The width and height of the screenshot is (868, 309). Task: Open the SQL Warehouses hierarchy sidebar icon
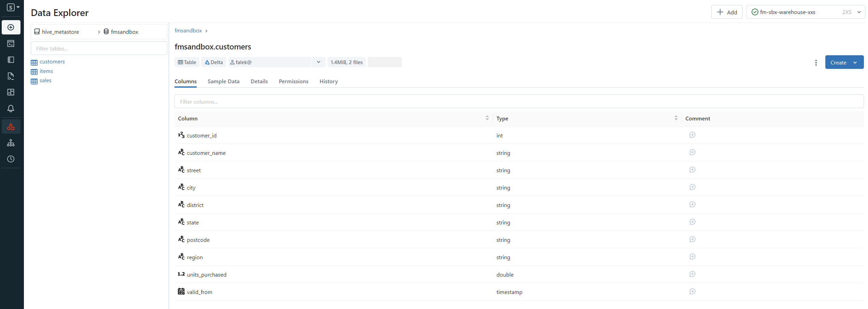[11, 143]
